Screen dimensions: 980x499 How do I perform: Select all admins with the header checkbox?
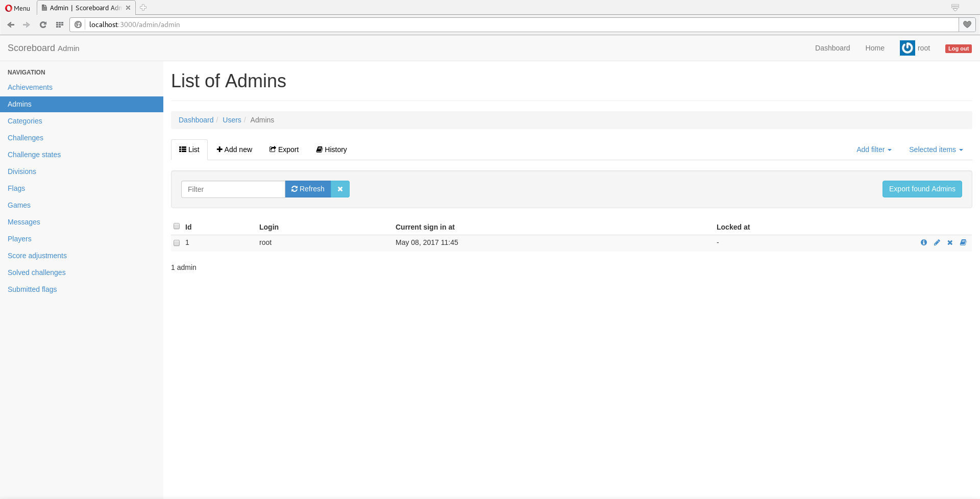[177, 226]
